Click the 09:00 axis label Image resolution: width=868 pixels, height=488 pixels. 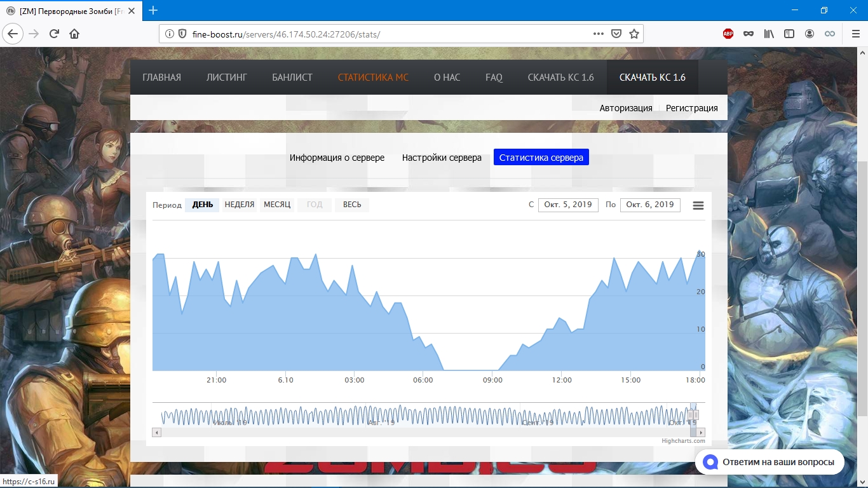point(492,380)
